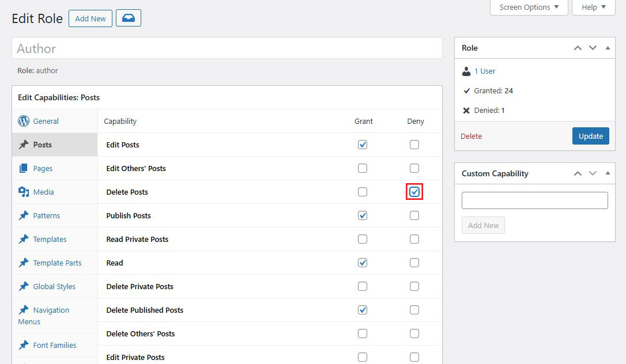Check Deny for Delete Others' Posts

[x=414, y=333]
